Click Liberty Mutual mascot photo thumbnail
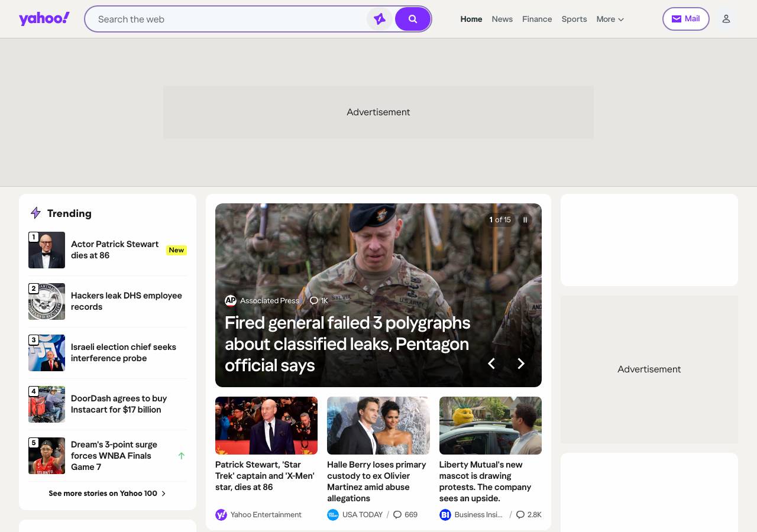Viewport: 757px width, 532px height. [x=490, y=426]
